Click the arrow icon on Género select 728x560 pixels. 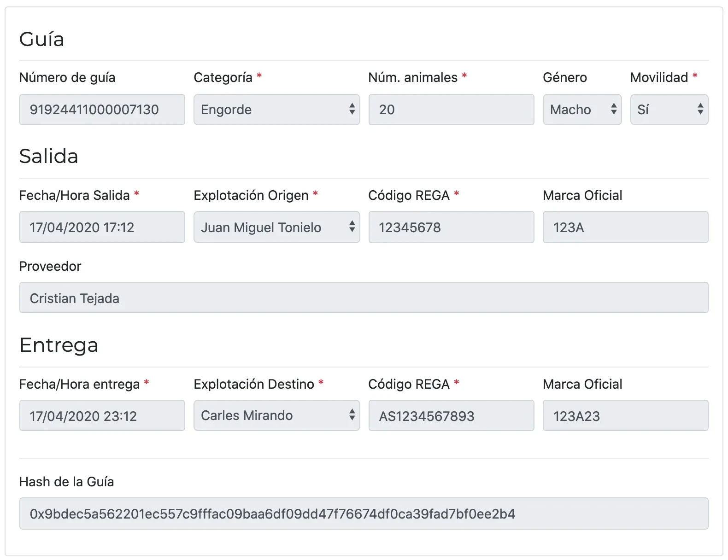pyautogui.click(x=614, y=109)
